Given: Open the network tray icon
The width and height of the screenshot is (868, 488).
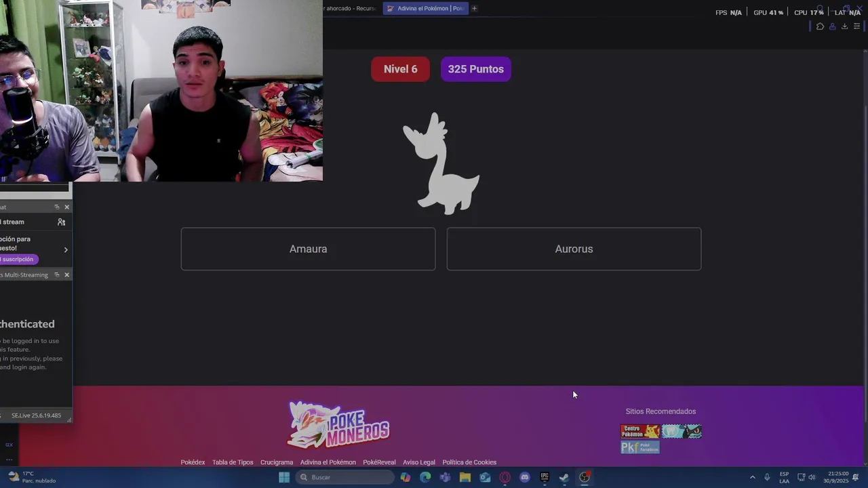Looking at the screenshot, I should pos(801,477).
